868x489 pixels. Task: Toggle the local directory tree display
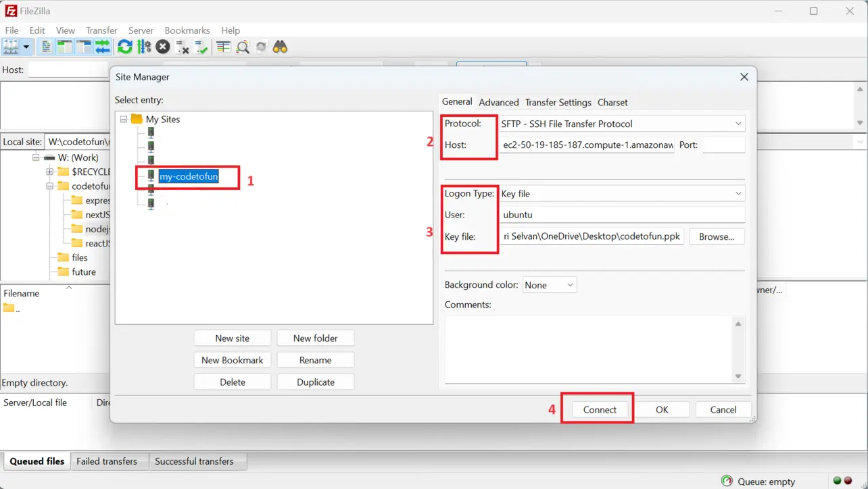pyautogui.click(x=65, y=47)
